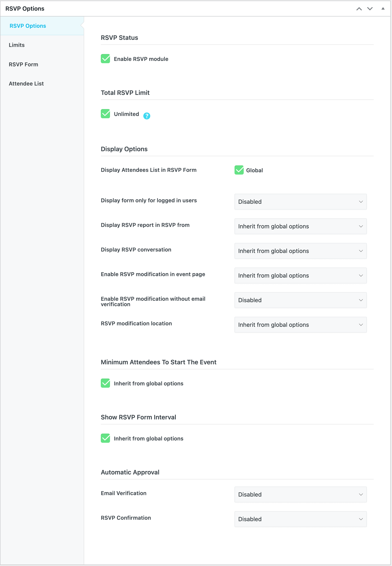Screen dimensions: 392x566
Task: Toggle Global checkbox for attendees list display
Action: pos(239,170)
